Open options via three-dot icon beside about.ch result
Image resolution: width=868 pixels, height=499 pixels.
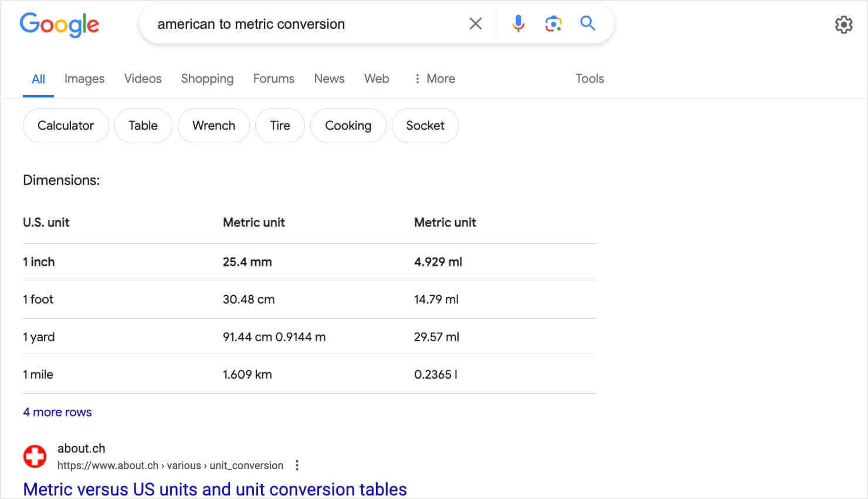(297, 464)
